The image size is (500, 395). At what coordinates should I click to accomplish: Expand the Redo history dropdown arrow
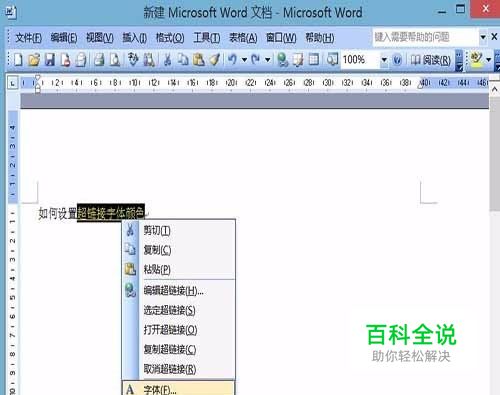click(267, 60)
